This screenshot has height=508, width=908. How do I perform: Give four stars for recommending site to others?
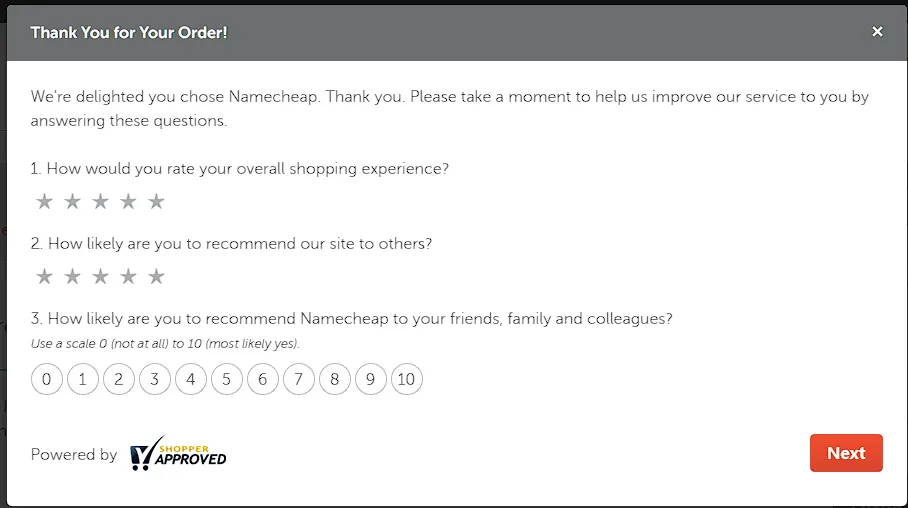coord(128,276)
